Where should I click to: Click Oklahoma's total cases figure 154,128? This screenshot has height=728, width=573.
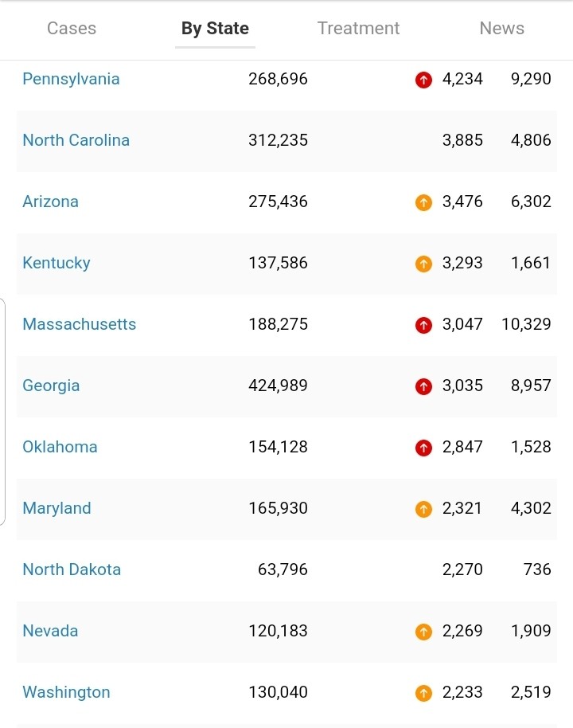coord(278,447)
